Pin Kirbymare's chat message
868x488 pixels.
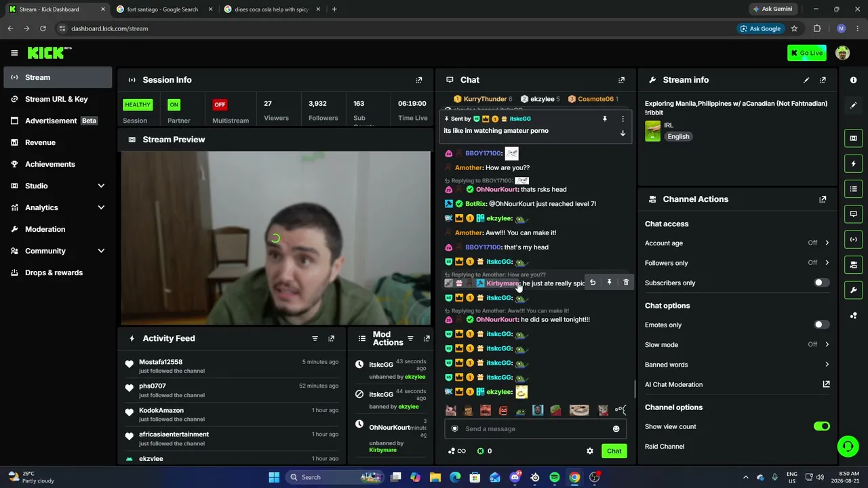pos(609,283)
